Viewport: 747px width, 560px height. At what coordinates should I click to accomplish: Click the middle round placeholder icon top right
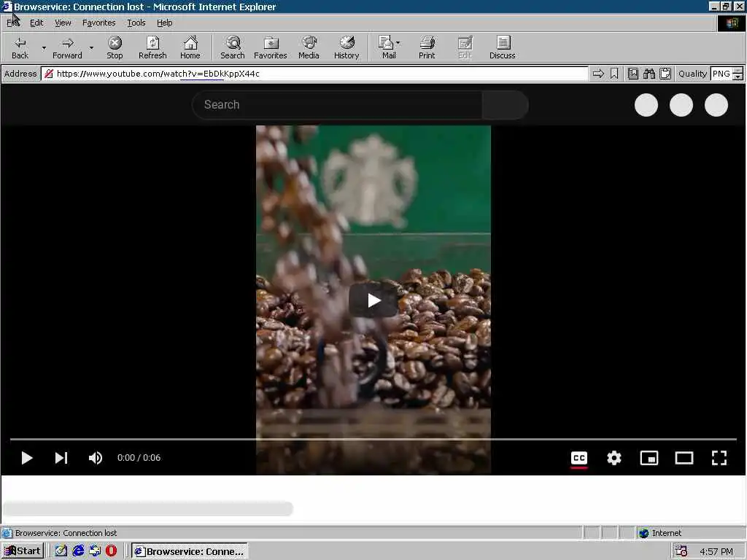pos(681,105)
